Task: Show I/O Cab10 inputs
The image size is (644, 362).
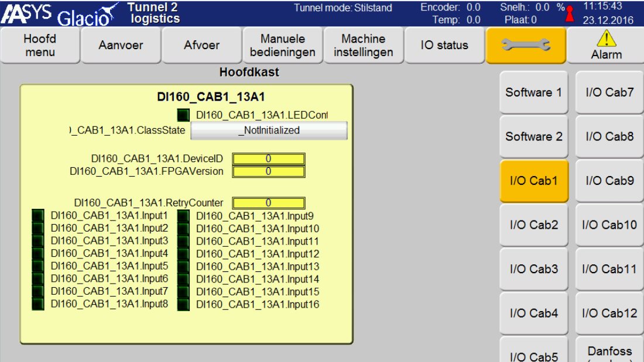Action: [609, 225]
